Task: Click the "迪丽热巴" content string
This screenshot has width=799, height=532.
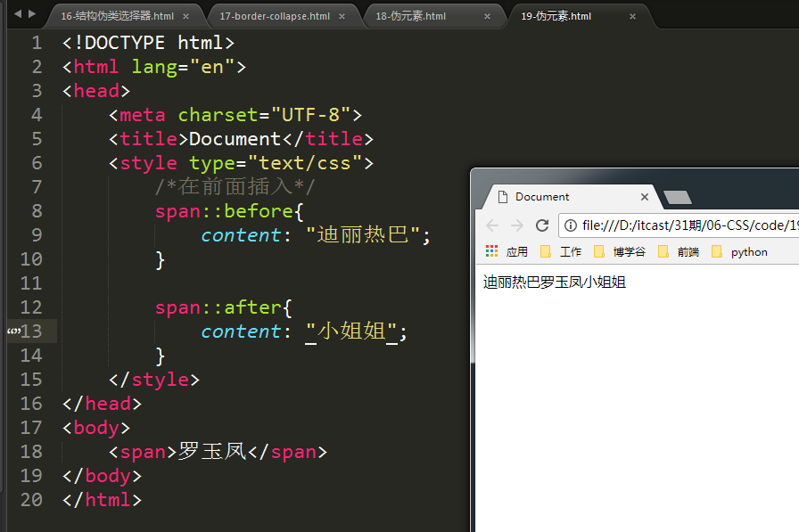Action: tap(363, 235)
